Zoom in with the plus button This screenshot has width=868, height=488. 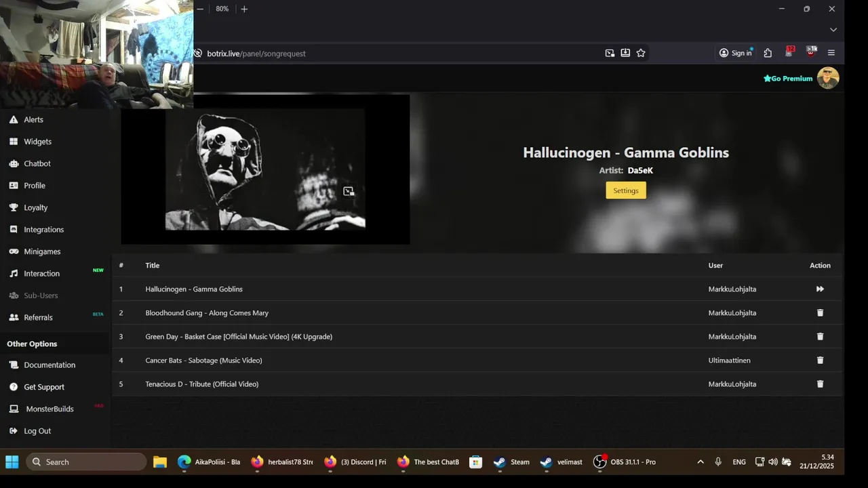point(244,9)
